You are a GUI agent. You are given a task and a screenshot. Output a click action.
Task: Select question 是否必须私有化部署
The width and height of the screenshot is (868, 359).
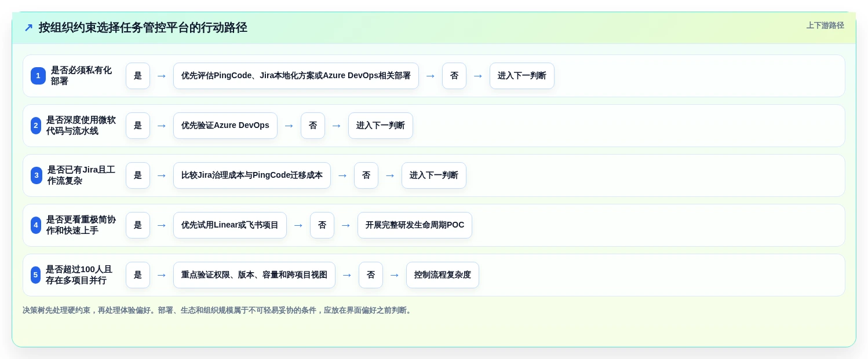pos(81,76)
